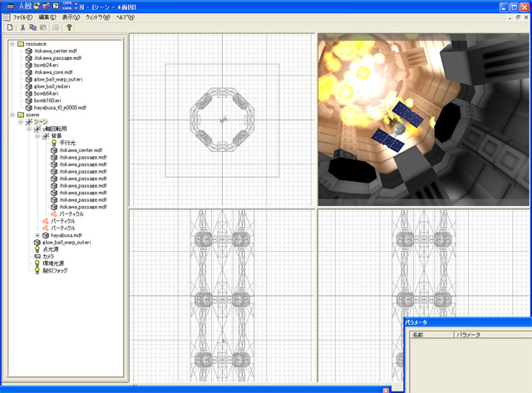Click cube icon of itokawa_core.mdf

pos(29,72)
